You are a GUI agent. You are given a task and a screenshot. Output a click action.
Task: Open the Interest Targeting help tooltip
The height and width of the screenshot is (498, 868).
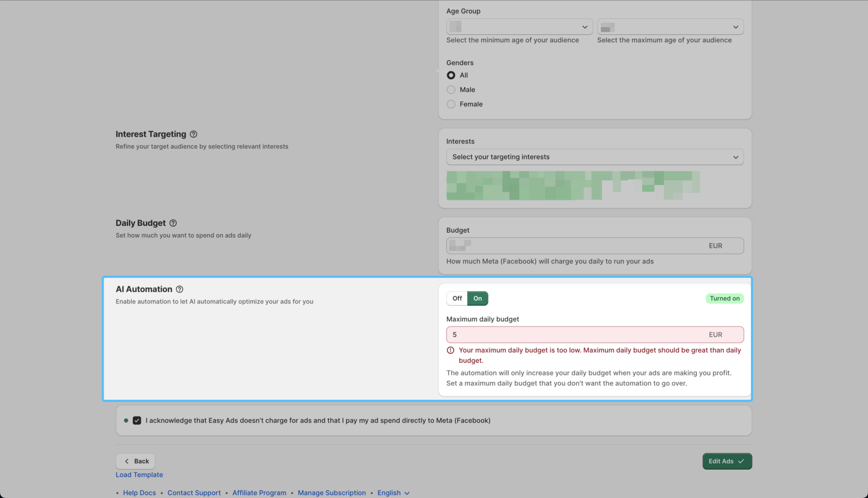point(194,134)
